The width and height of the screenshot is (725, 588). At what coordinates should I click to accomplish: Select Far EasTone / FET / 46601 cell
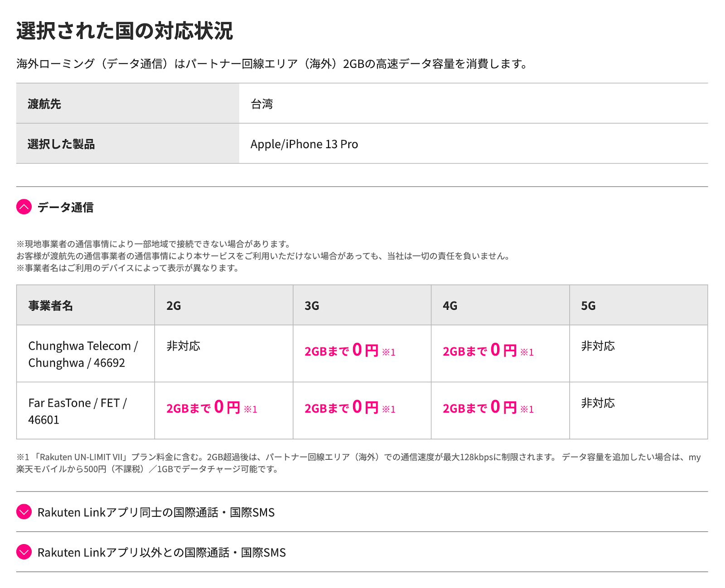(86, 411)
